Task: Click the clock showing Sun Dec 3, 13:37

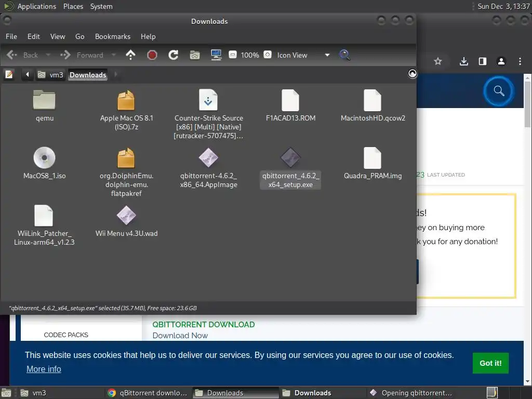Action: 503,6
